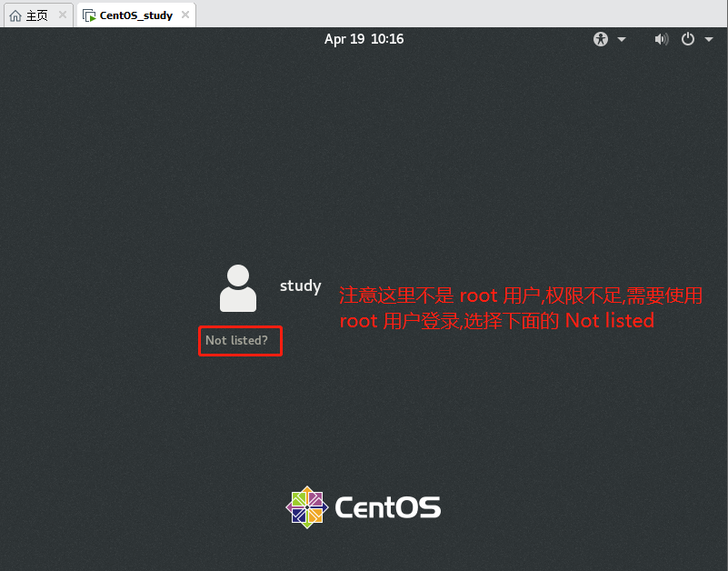Expand the accessibility dropdown arrow

click(x=622, y=39)
